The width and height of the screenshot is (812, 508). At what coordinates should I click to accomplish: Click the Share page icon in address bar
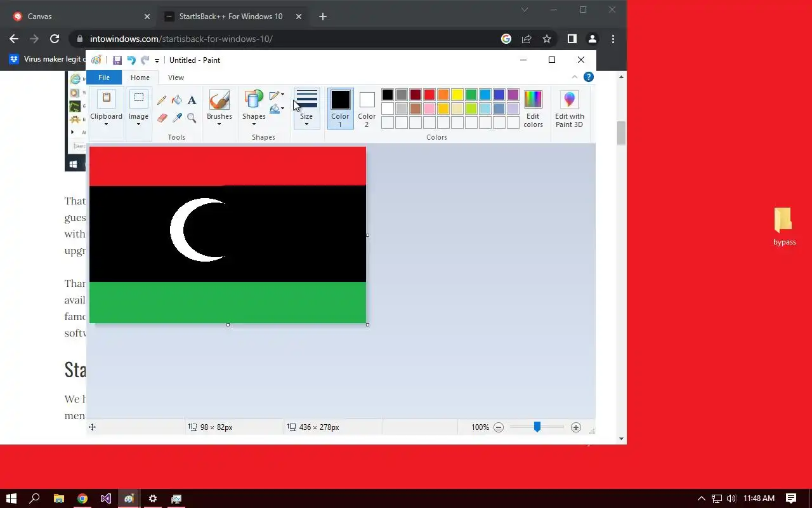[x=527, y=39]
